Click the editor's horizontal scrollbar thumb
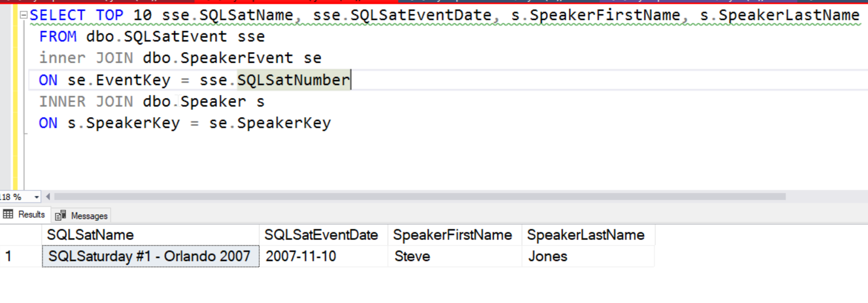This screenshot has height=303, width=868. [x=419, y=196]
